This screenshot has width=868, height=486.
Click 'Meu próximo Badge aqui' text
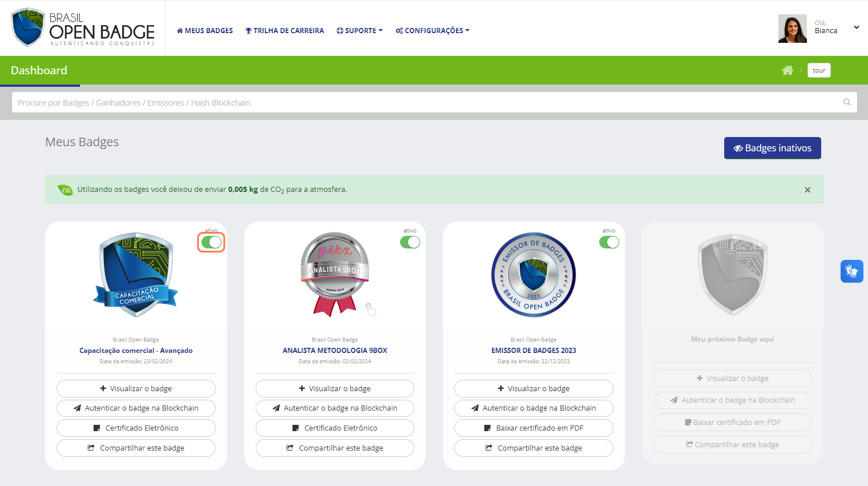click(733, 339)
